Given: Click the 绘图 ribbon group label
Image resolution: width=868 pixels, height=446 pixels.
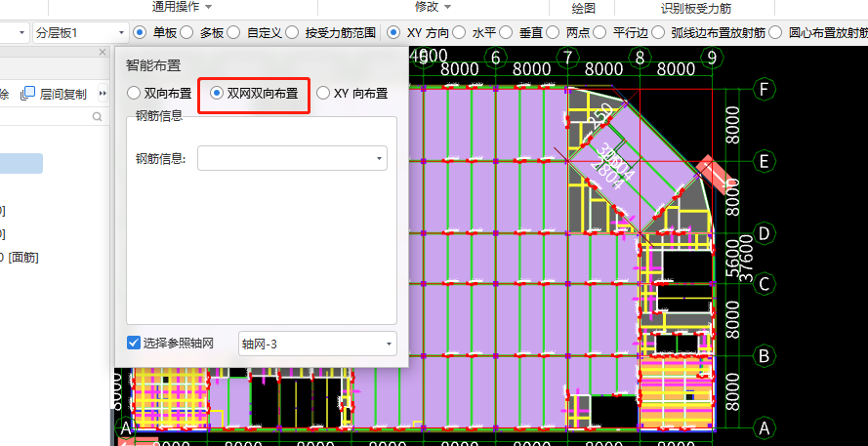Looking at the screenshot, I should (583, 9).
